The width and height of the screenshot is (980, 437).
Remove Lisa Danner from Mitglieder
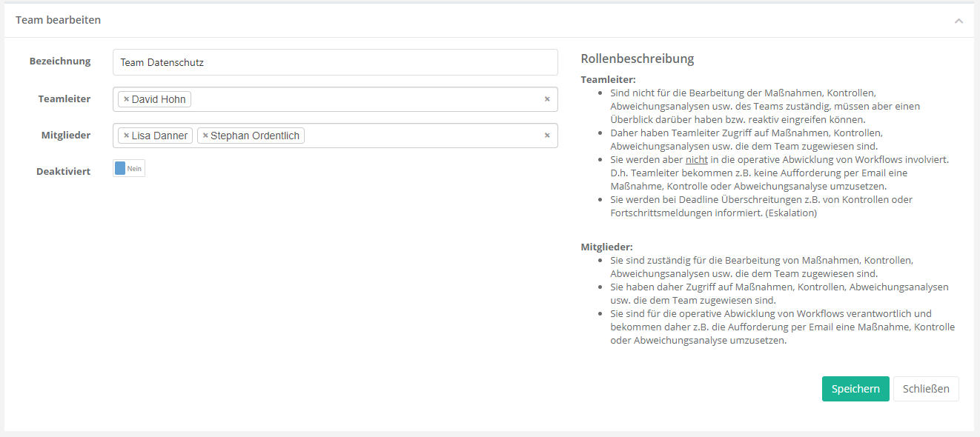pos(126,136)
